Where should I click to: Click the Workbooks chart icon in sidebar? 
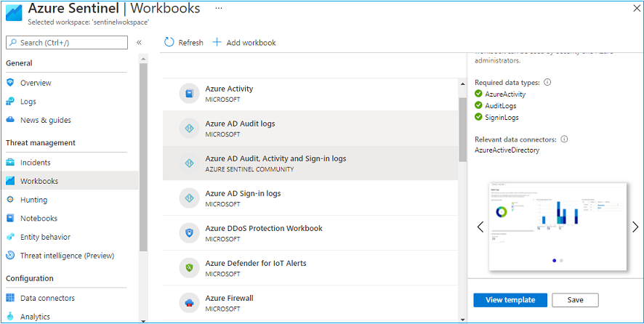10,181
